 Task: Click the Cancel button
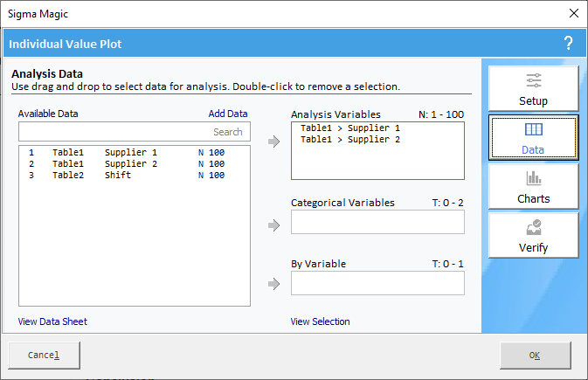pyautogui.click(x=44, y=356)
